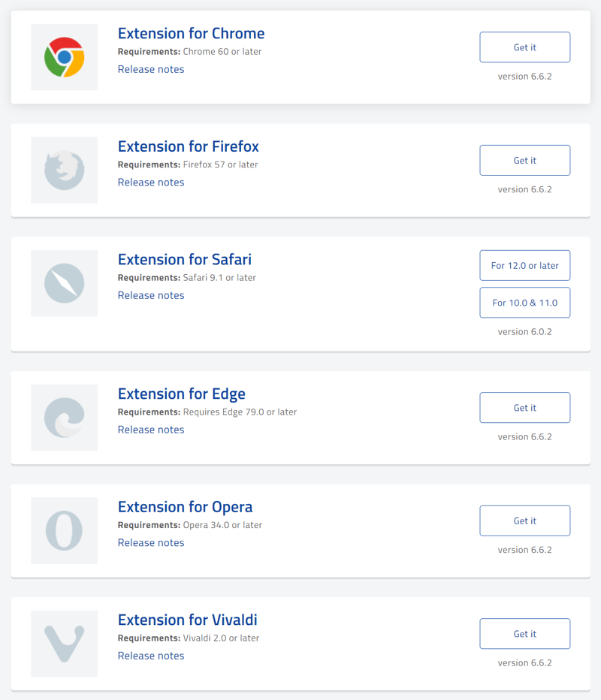The image size is (601, 700).
Task: Click the Firefox browser logo icon
Action: click(x=65, y=170)
